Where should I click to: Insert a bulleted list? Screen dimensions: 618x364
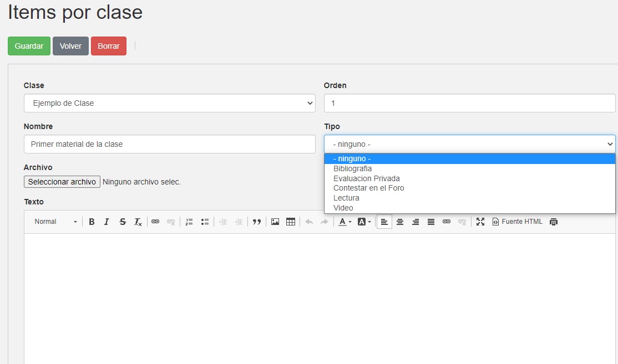[x=205, y=222]
